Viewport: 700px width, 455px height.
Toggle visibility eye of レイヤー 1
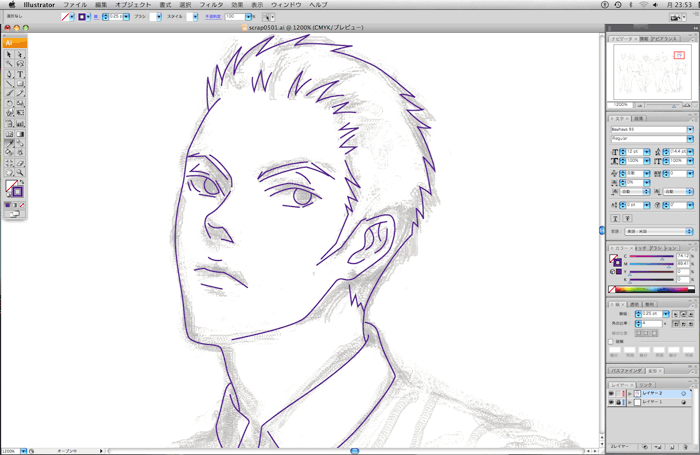pos(611,402)
